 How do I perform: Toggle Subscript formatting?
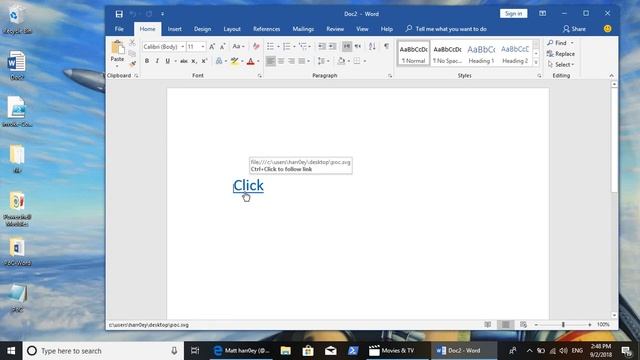[194, 61]
